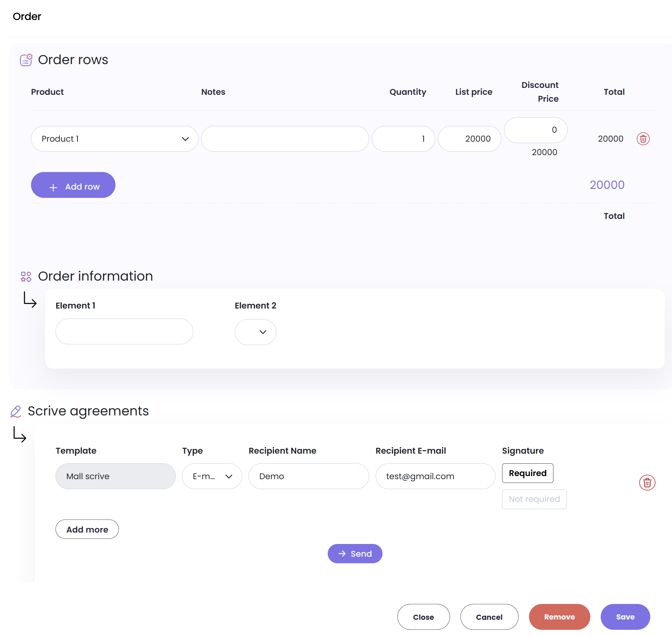Click the plus icon on Add row
This screenshot has width=672, height=636.
pos(53,187)
